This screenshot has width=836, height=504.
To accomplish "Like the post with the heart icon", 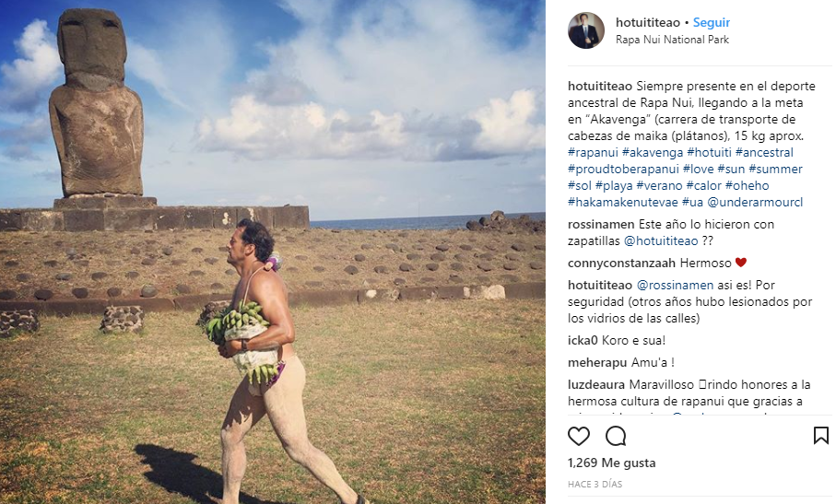I will pyautogui.click(x=579, y=436).
